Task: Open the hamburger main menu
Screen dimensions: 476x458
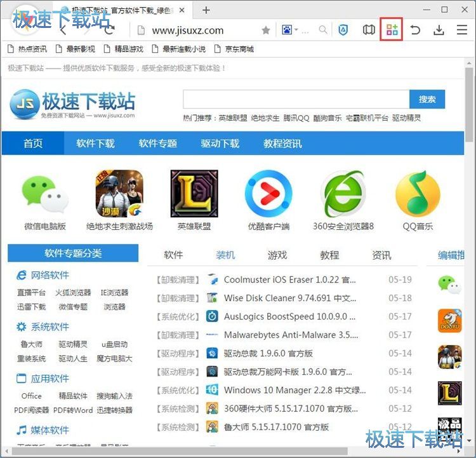Action: (462, 30)
